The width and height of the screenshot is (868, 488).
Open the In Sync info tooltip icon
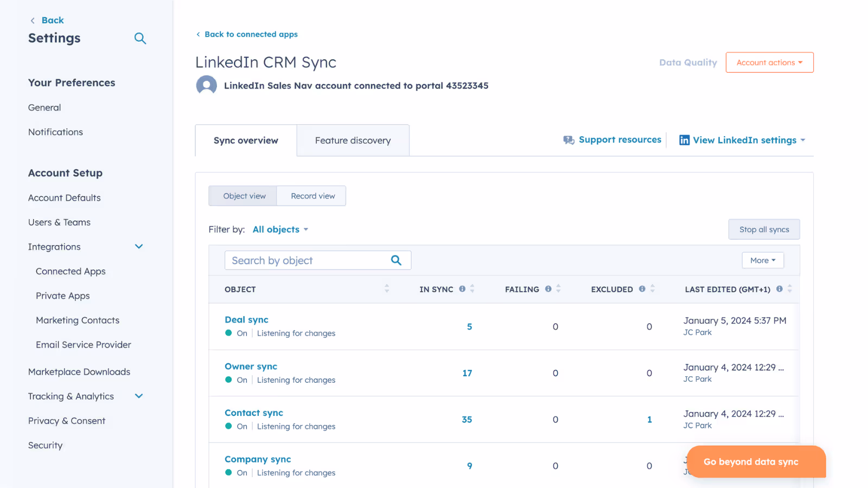tap(462, 289)
